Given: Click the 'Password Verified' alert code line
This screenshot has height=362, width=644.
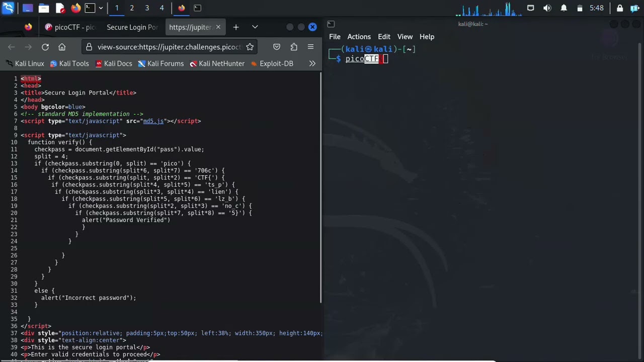Looking at the screenshot, I should click(x=126, y=220).
